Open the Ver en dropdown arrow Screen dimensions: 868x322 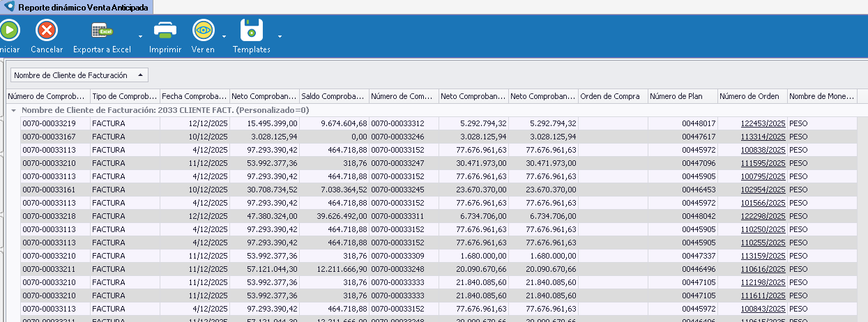tap(224, 36)
